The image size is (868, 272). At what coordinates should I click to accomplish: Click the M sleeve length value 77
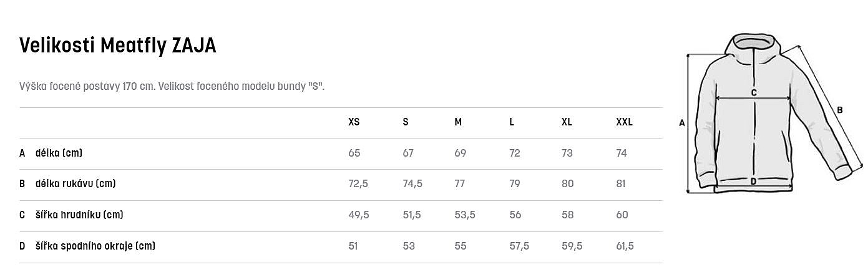460,183
